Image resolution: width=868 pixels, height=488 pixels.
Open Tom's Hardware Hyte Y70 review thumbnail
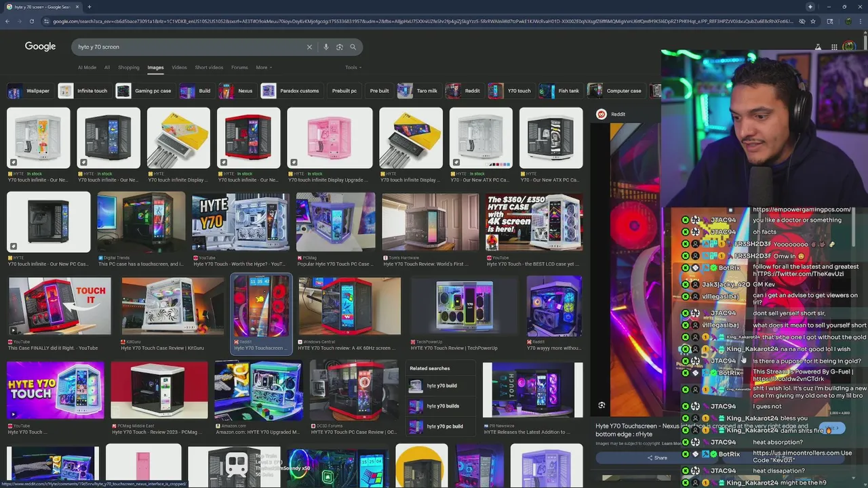[x=430, y=222]
